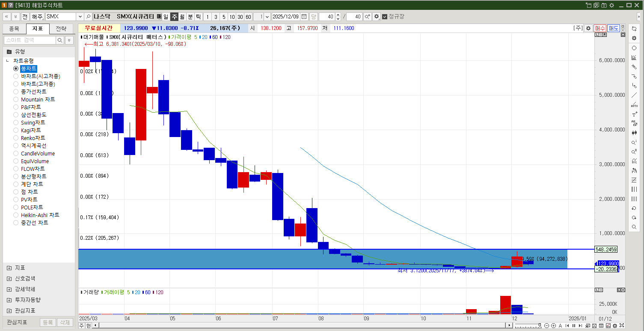Click the Q+ zoom icon in top toolbar
This screenshot has height=331, width=644.
point(368,17)
